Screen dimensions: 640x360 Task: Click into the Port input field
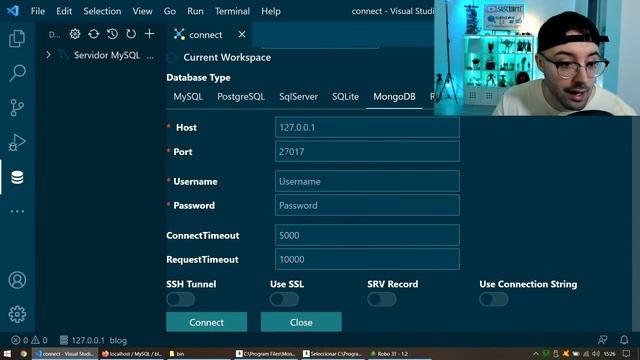coord(367,151)
